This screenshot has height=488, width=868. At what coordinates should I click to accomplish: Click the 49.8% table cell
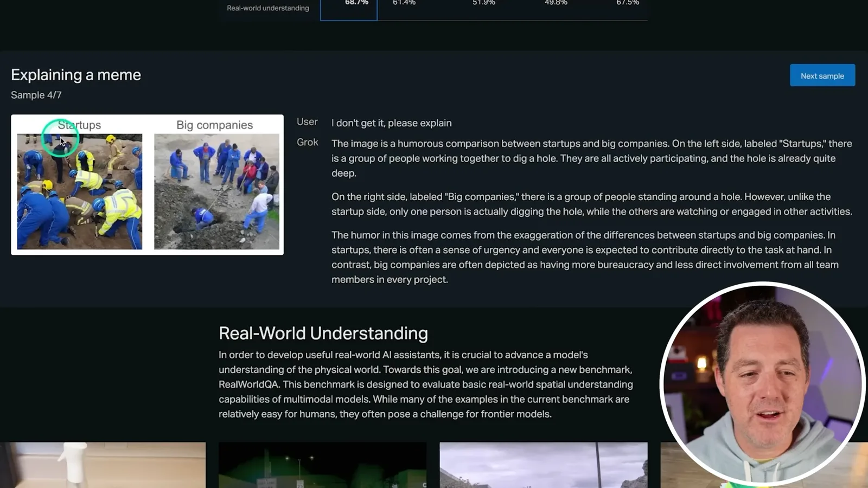pos(556,3)
